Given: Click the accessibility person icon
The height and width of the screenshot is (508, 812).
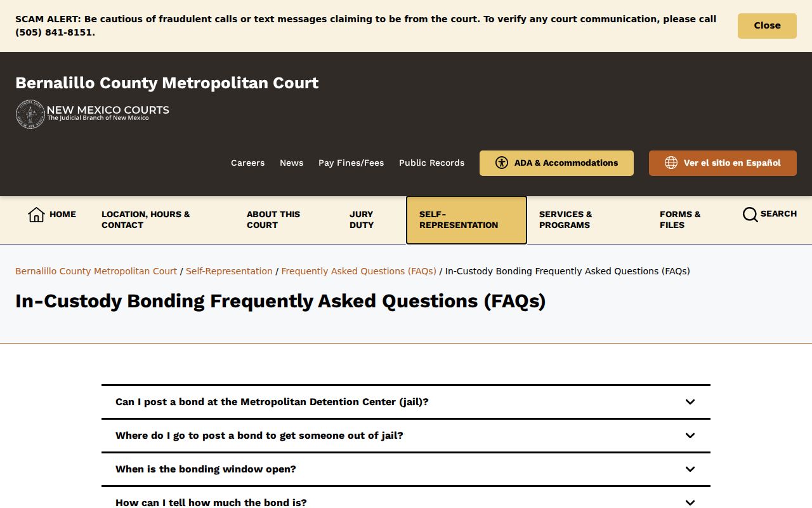Looking at the screenshot, I should pos(502,163).
